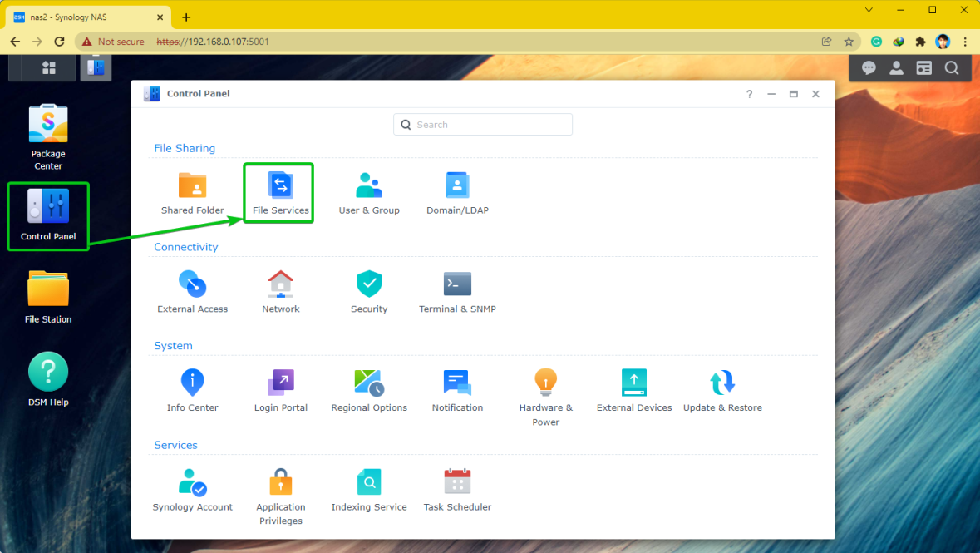Open the DSM widgets panel
The height and width of the screenshot is (553, 980).
tap(923, 68)
